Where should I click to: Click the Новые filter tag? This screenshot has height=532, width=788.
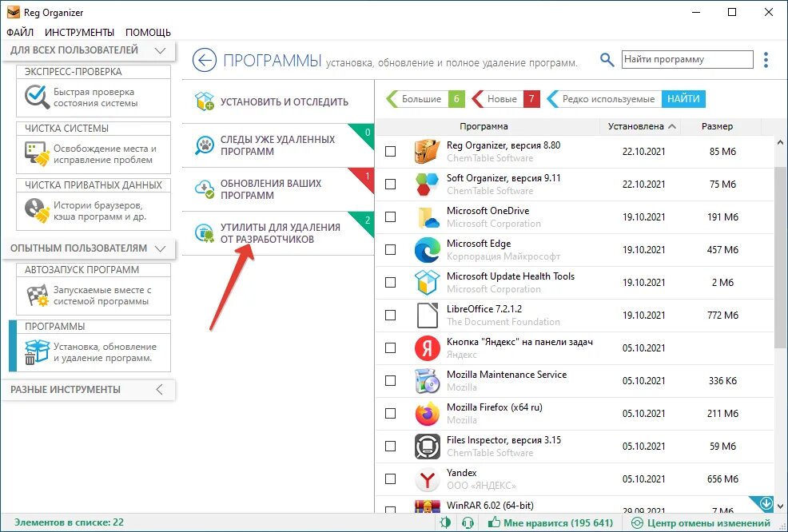(507, 99)
